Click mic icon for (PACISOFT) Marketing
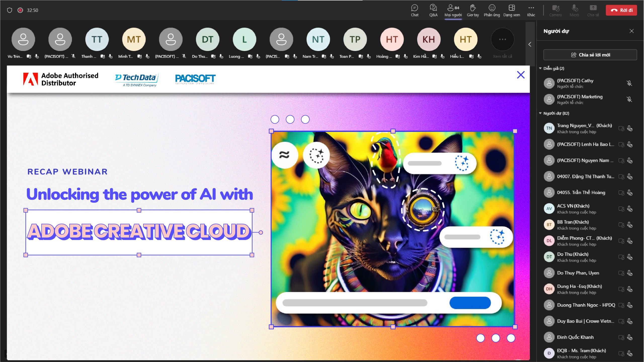Screen dimensions: 644x362 point(629,99)
